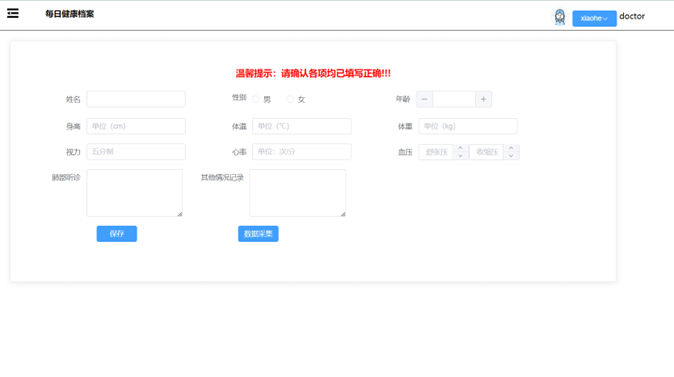Toggle the hamburger sidebar menu icon

(13, 13)
